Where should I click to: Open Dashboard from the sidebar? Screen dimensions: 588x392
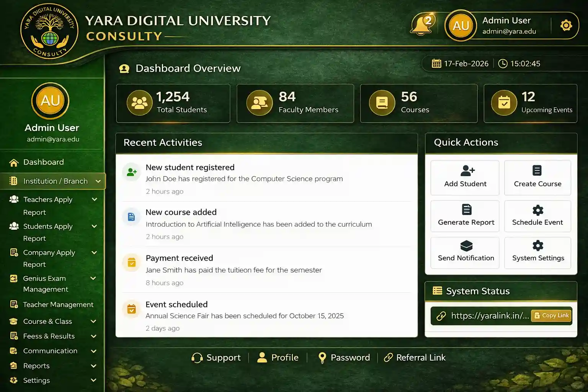43,162
